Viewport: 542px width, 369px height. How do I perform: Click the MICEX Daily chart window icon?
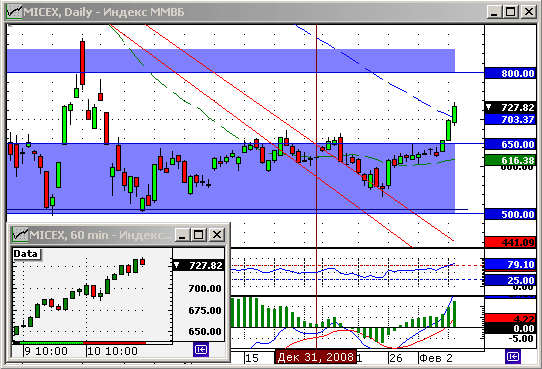(x=14, y=12)
